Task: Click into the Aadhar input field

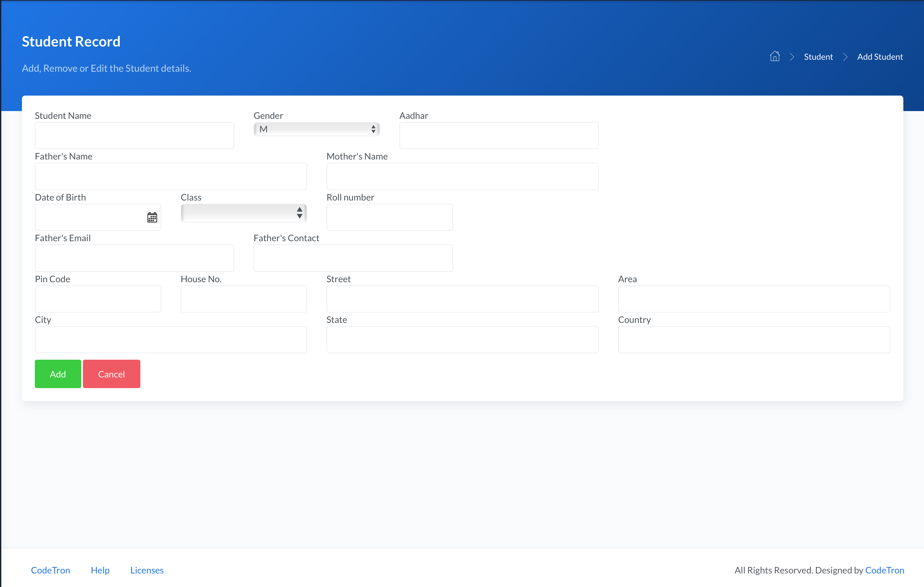Action: [498, 136]
